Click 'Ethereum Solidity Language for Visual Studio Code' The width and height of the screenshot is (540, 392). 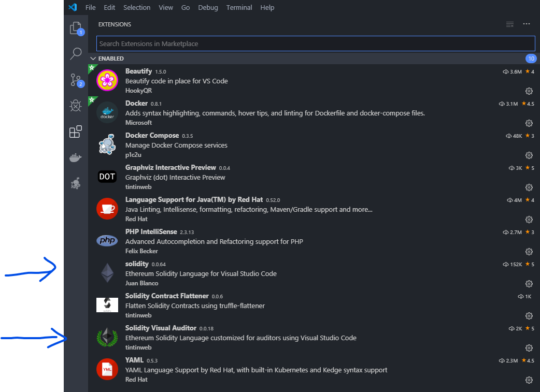[201, 273]
